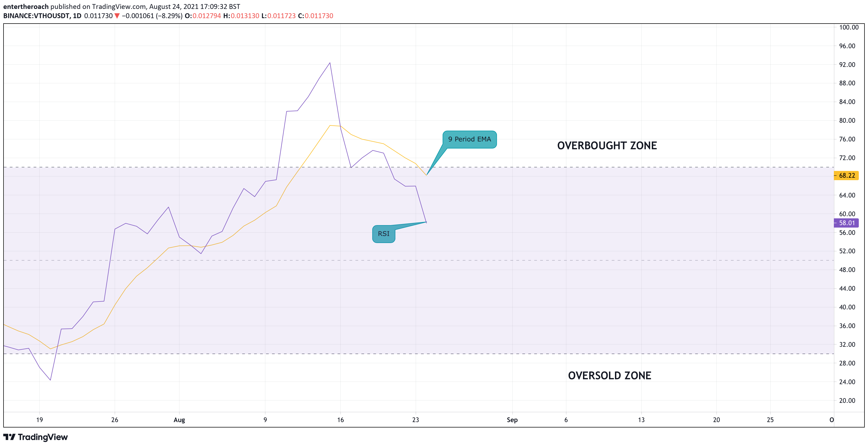Click the 48.00 label on price scale
868x447 pixels.
click(x=847, y=270)
